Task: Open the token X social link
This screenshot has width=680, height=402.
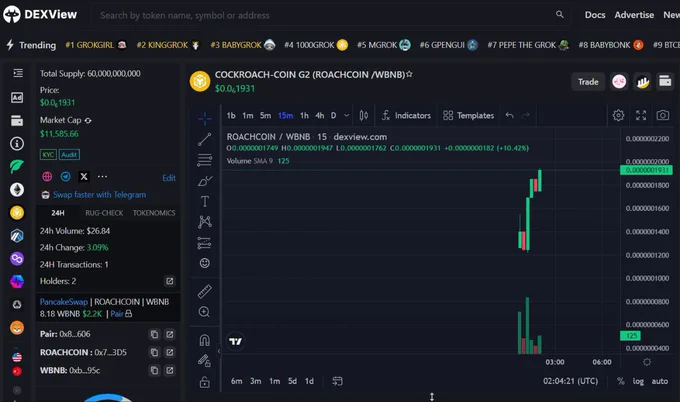Action: click(x=84, y=176)
